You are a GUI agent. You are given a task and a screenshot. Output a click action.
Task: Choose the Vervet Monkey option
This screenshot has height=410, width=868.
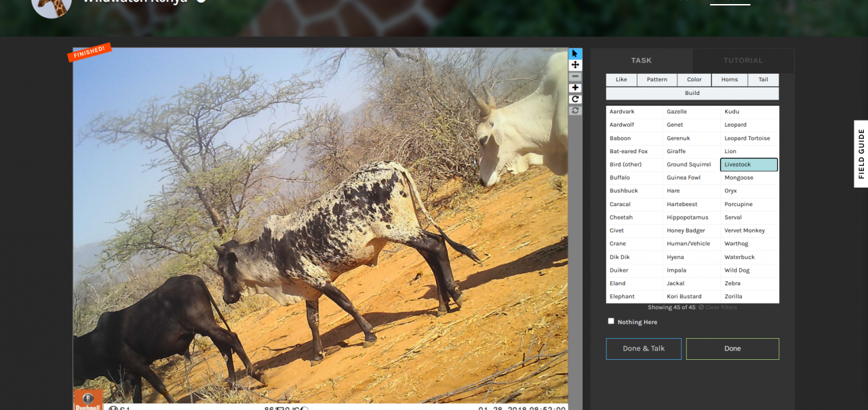(749, 230)
